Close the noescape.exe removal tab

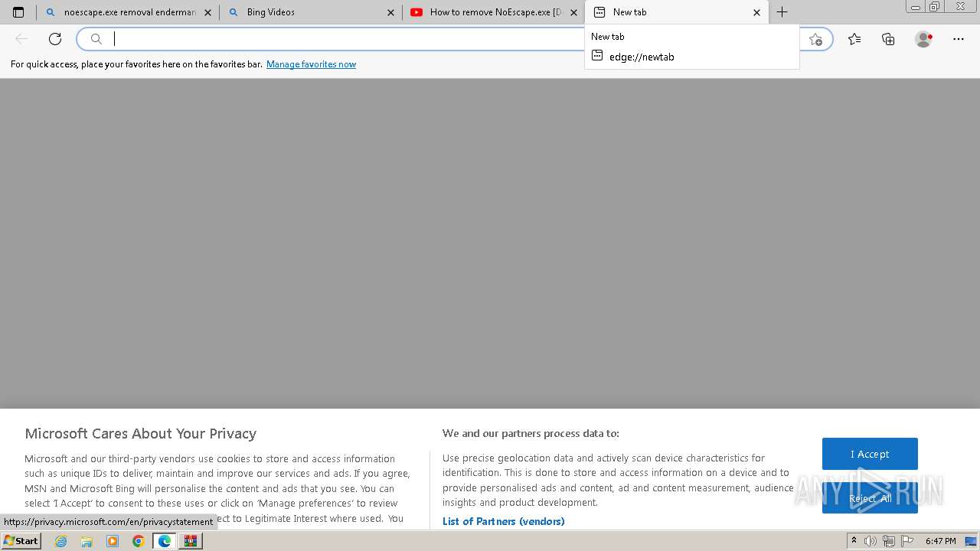207,12
